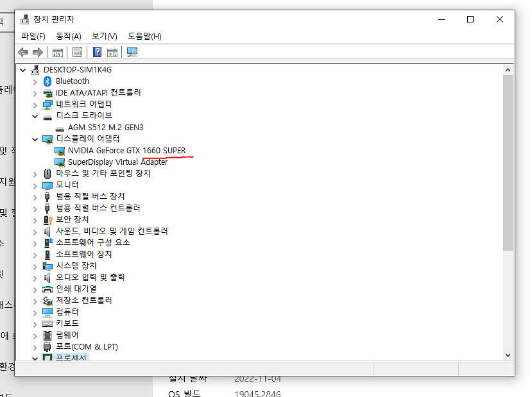
Task: Click the scrollbar down arrow
Action: click(508, 355)
